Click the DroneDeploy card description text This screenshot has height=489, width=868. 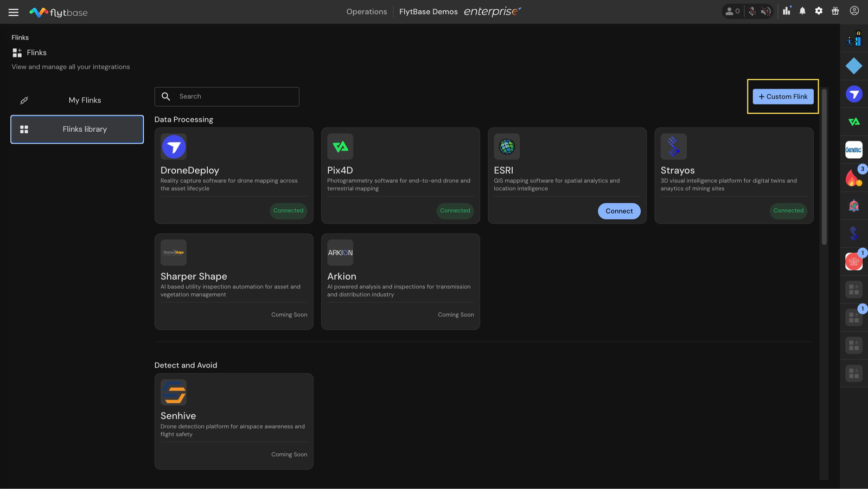tap(229, 185)
